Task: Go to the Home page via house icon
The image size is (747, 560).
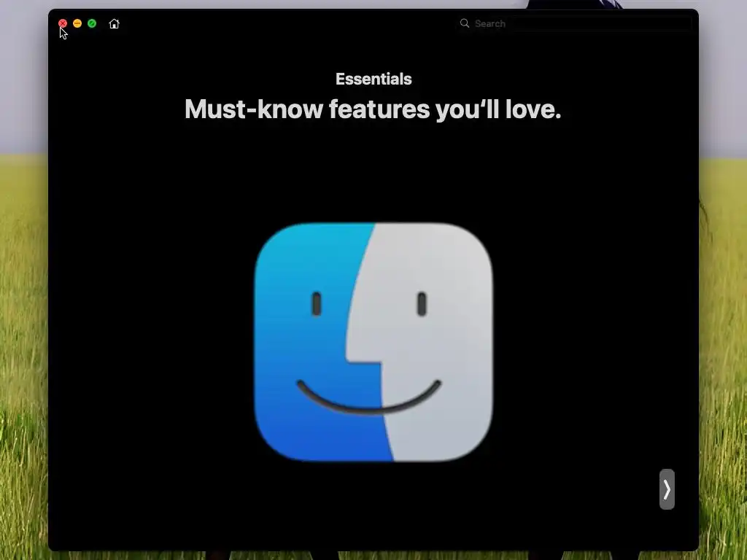Action: click(114, 23)
